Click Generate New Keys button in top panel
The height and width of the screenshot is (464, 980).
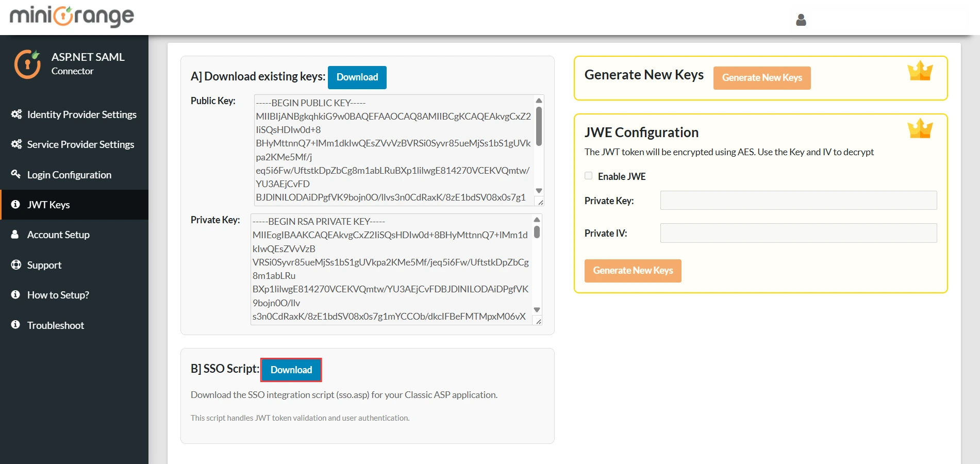(x=762, y=78)
